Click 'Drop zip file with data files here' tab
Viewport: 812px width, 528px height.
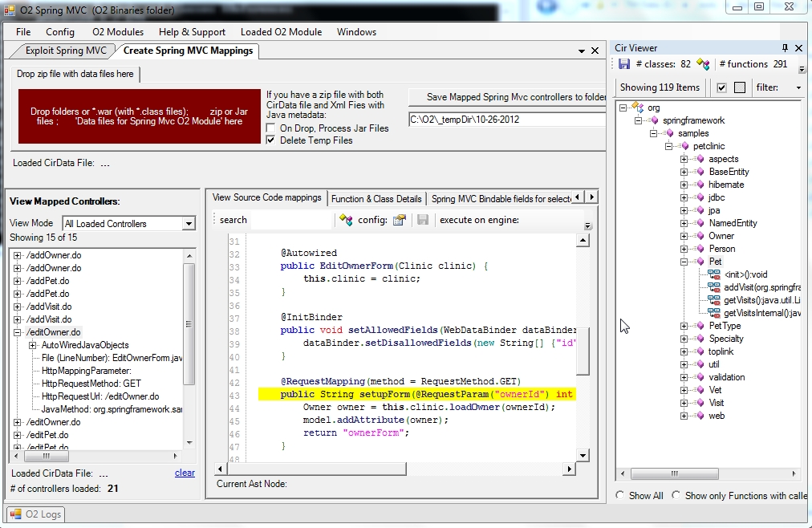75,74
